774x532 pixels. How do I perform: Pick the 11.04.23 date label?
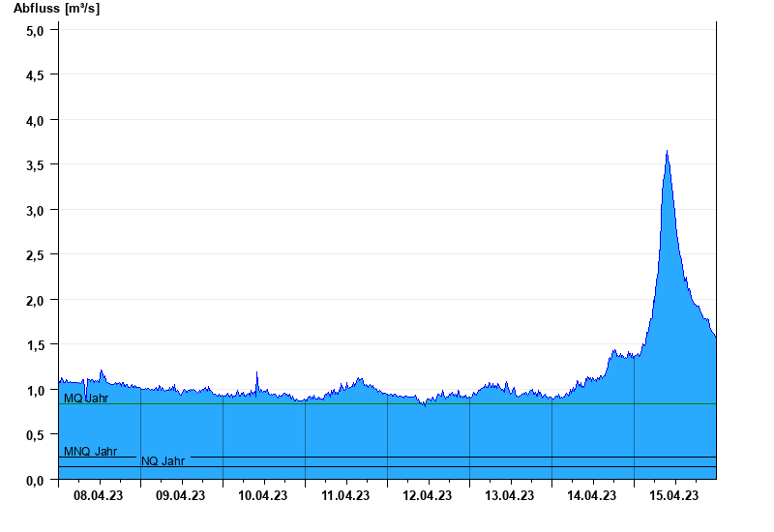(345, 496)
